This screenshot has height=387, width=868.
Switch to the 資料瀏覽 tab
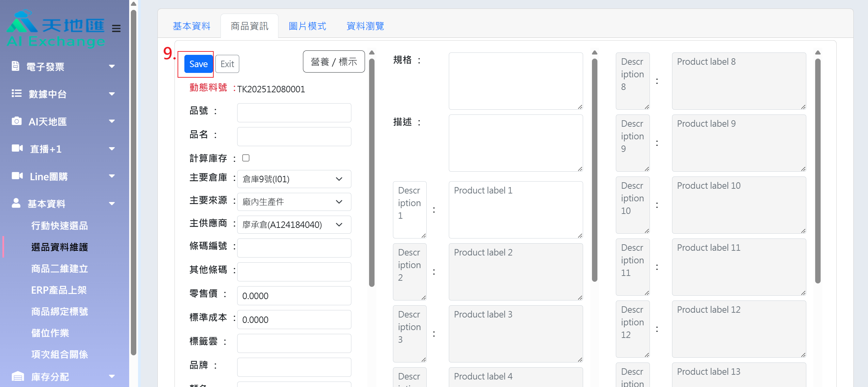coord(365,26)
